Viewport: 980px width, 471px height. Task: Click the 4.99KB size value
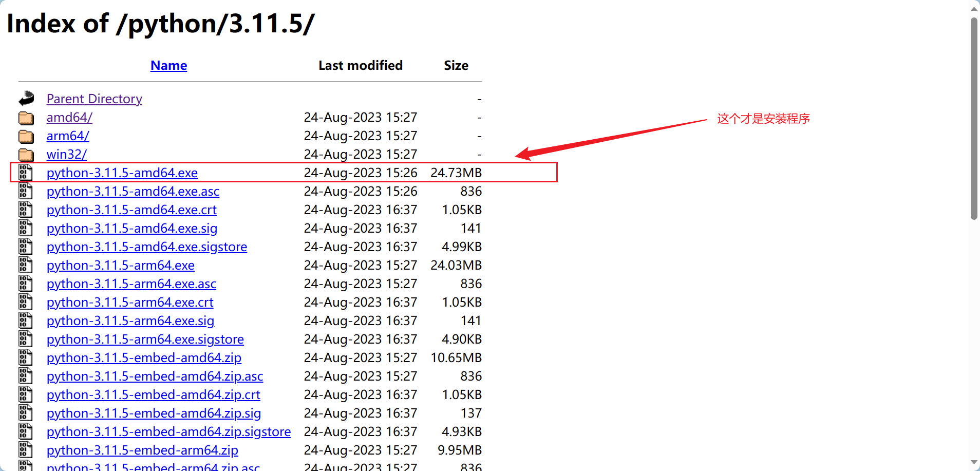click(462, 247)
